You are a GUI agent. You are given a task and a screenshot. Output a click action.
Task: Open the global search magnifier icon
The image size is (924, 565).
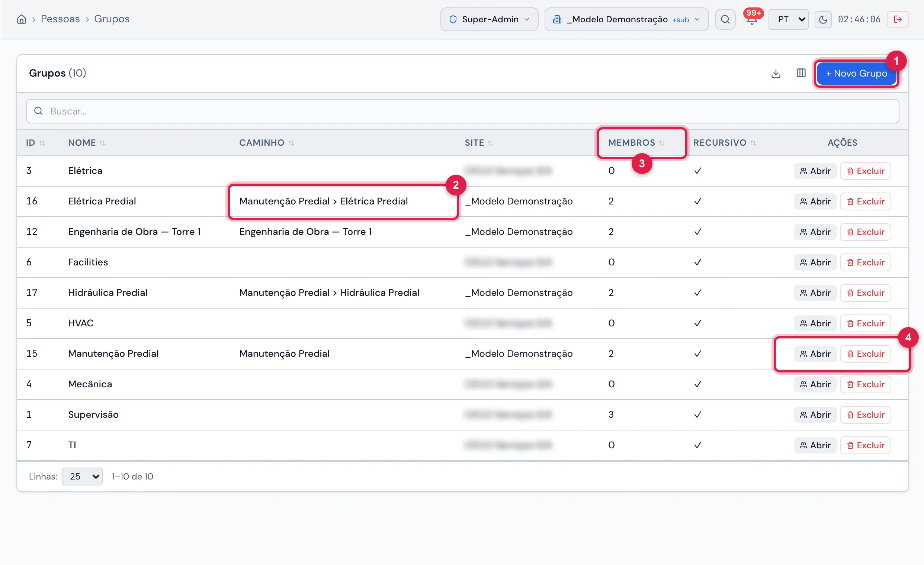coord(725,19)
